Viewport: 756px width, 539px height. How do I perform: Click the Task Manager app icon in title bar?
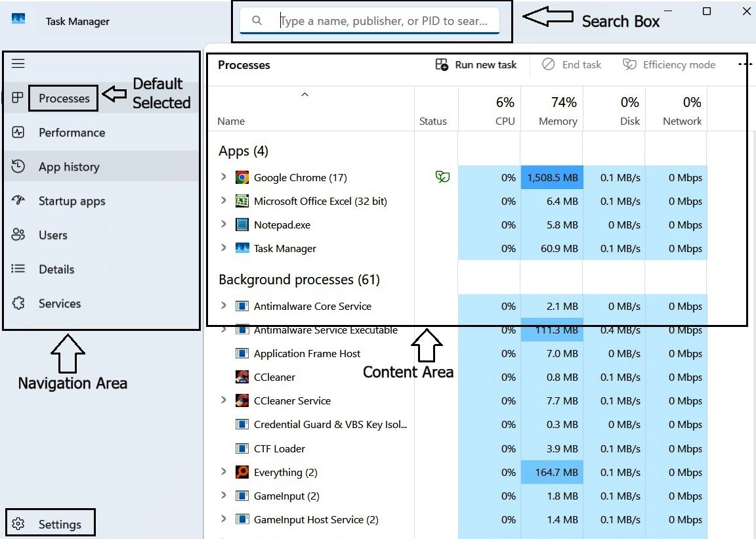coord(18,19)
